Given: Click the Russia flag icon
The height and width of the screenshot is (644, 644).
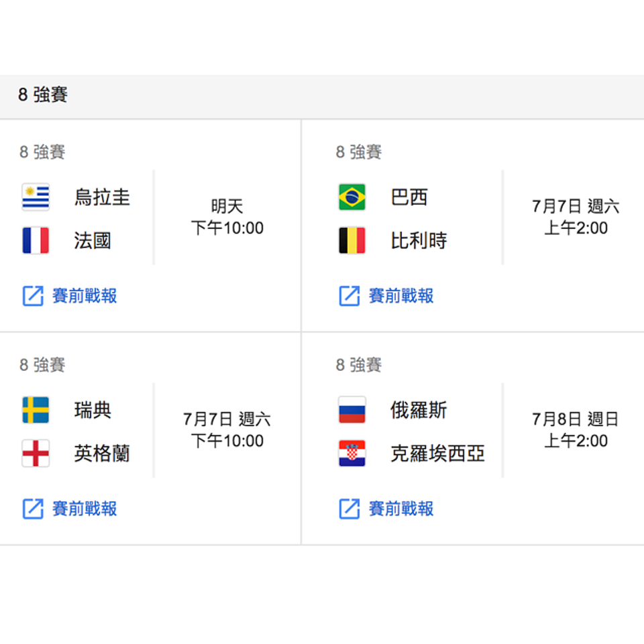Looking at the screenshot, I should [x=352, y=410].
